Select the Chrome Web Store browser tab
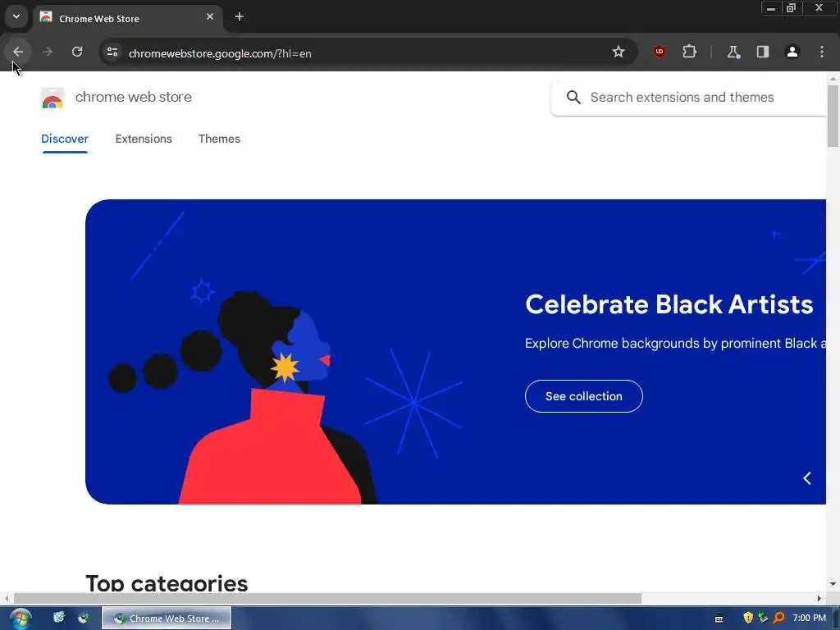840x630 pixels. tap(127, 18)
